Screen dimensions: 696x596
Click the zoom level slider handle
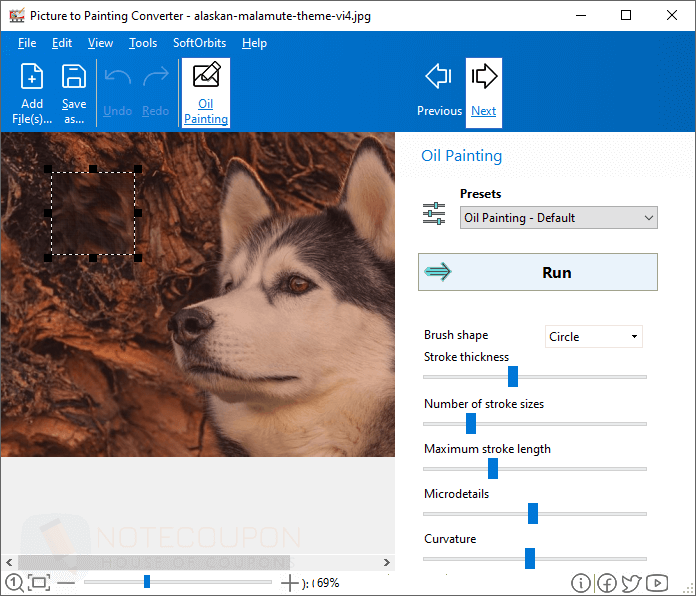(x=147, y=581)
